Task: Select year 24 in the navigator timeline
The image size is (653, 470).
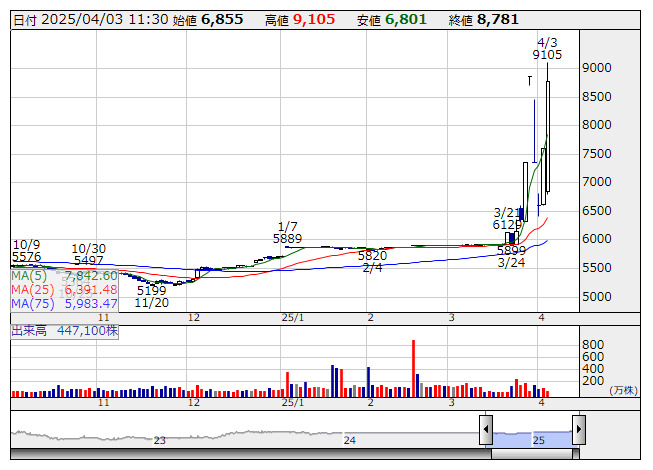Action: point(349,440)
